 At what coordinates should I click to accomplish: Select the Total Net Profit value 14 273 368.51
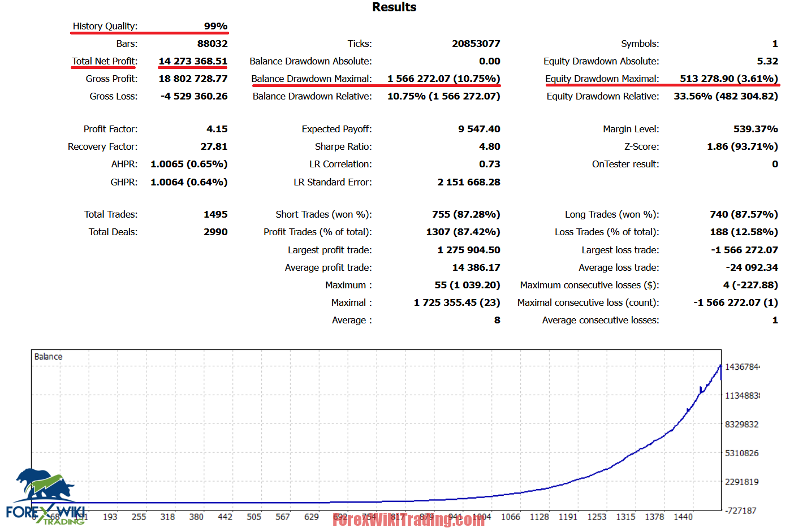tap(193, 61)
